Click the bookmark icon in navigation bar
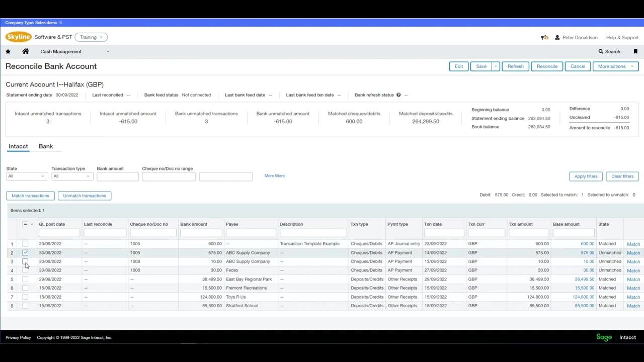644x362 pixels. click(635, 51)
